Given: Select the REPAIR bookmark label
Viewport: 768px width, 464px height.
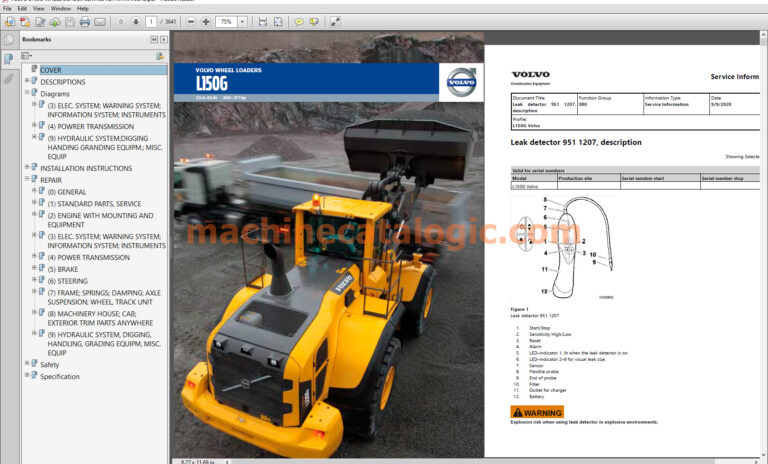Looking at the screenshot, I should click(x=51, y=180).
